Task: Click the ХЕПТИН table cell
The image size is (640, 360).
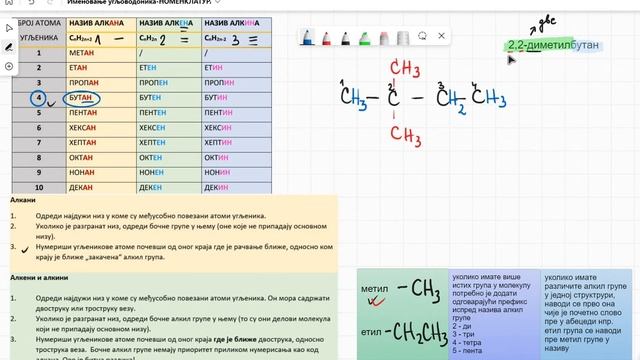Action: (236, 143)
